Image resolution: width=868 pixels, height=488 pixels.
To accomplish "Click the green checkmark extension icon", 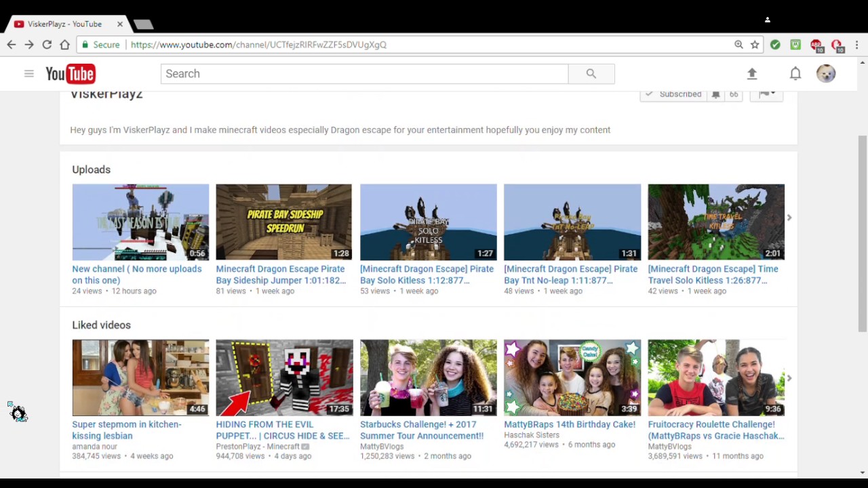I will click(775, 45).
